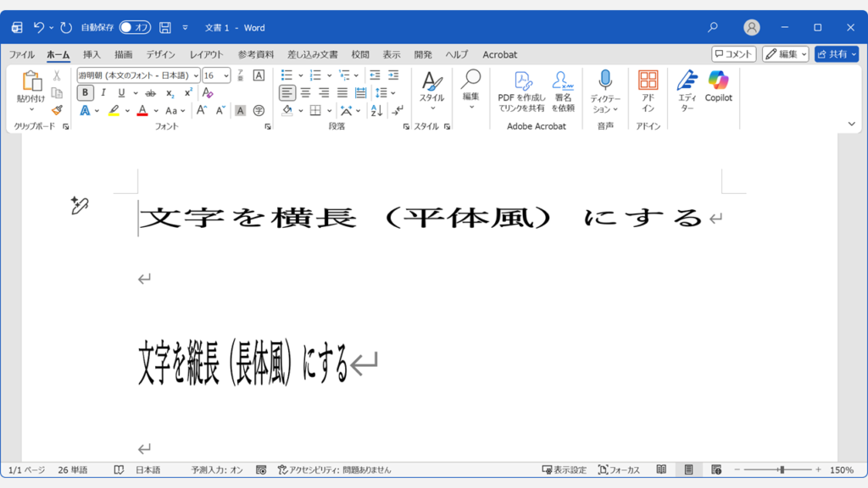This screenshot has height=488, width=868.
Task: Expand the font color dropdown arrow
Action: click(x=156, y=111)
